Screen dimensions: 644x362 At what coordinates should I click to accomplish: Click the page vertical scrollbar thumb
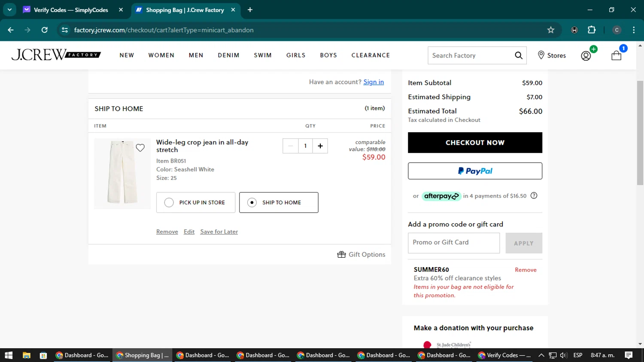[640, 133]
